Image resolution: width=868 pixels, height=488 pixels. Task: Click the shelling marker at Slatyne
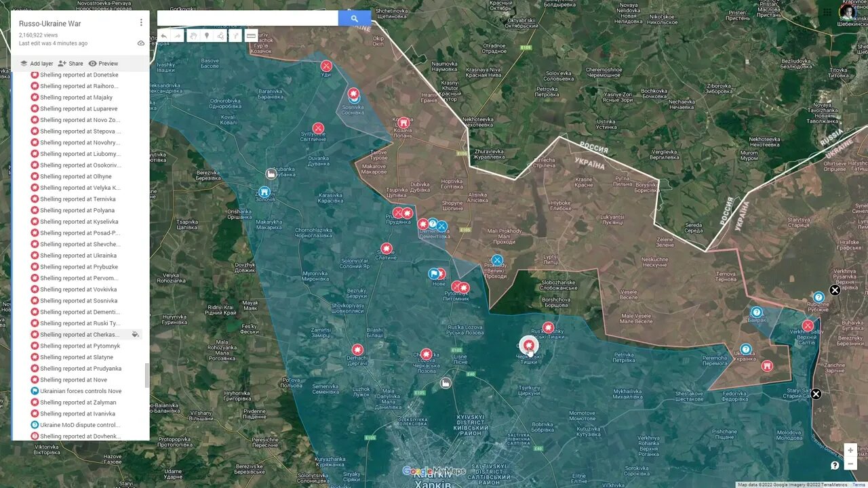click(387, 249)
